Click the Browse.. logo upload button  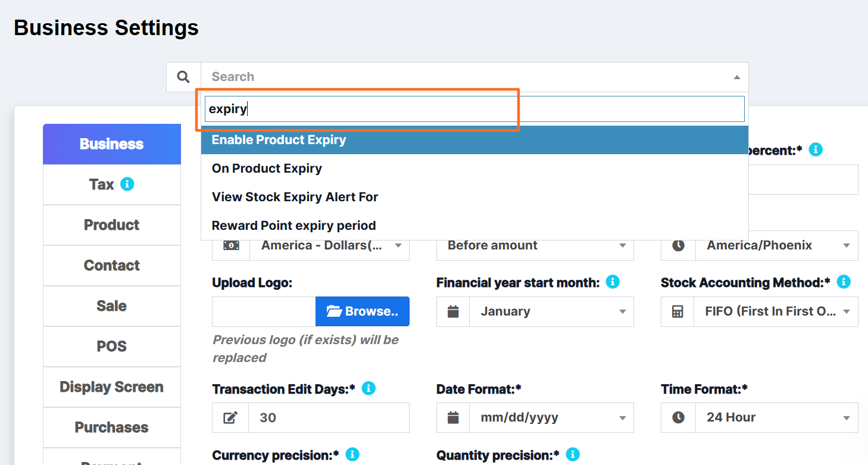click(x=362, y=311)
